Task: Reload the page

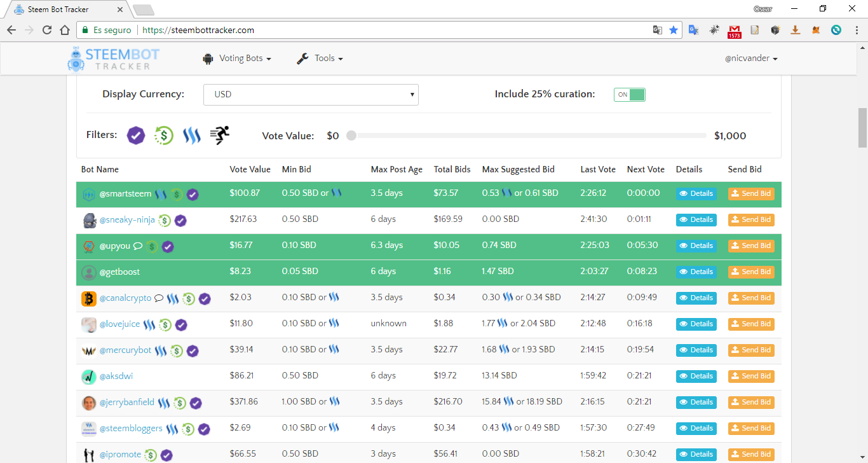Action: click(47, 30)
